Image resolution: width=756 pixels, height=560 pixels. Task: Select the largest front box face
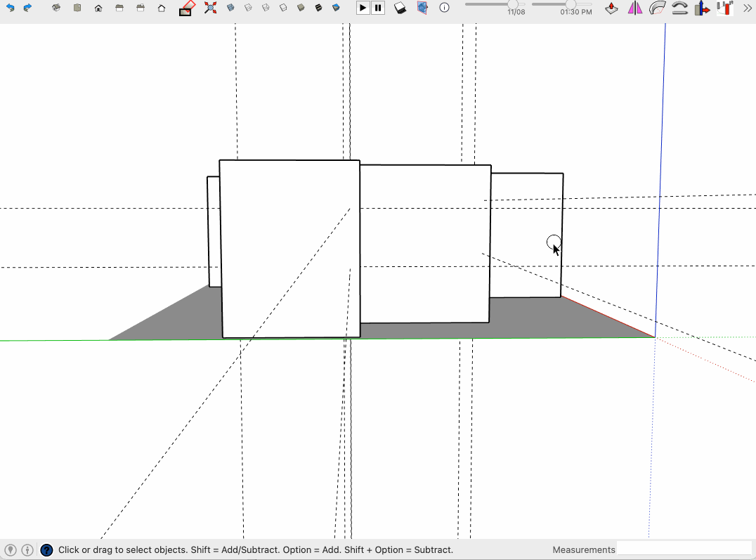click(x=290, y=249)
